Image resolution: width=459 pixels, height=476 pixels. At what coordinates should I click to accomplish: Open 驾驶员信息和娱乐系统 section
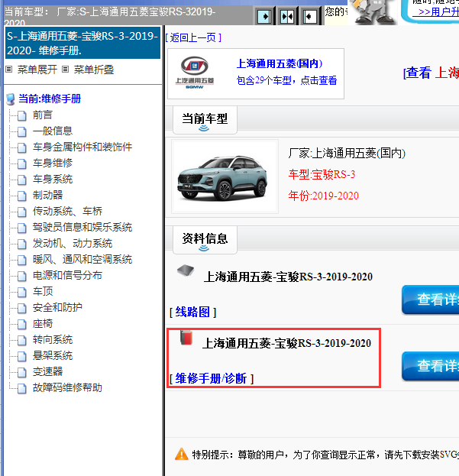(x=82, y=228)
